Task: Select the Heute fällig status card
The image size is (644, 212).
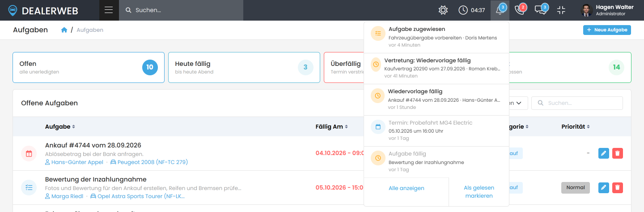Action: [x=244, y=68]
